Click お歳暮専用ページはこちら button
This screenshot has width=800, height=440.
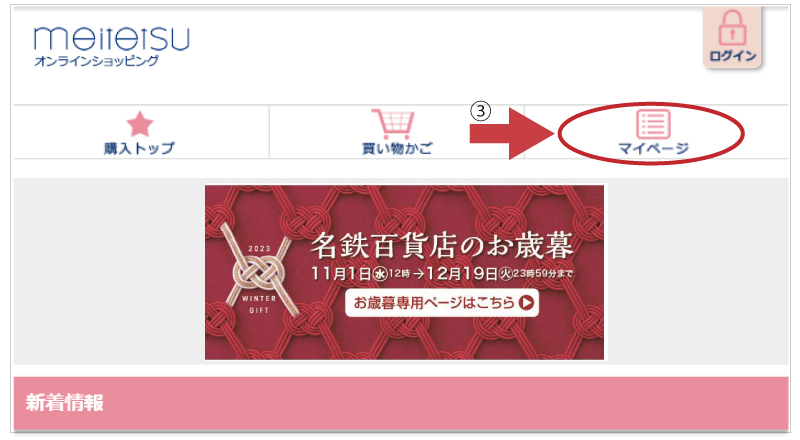tap(442, 303)
